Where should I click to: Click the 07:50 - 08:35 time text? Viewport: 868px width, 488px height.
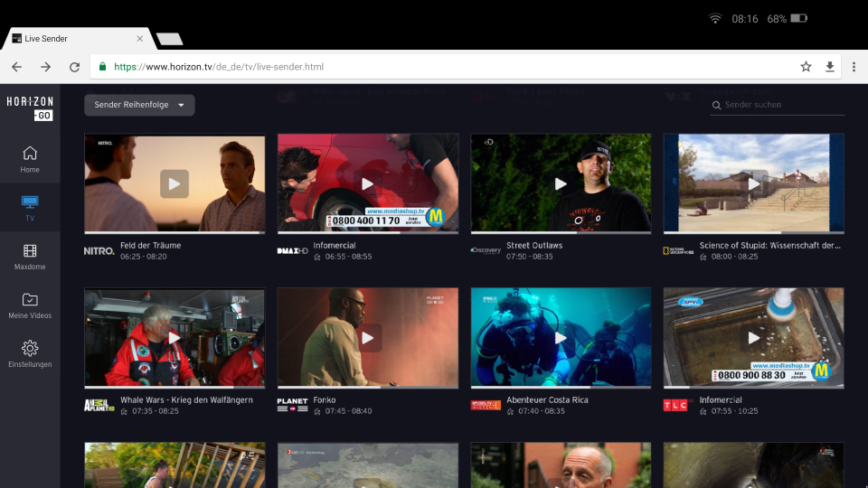[x=529, y=256]
